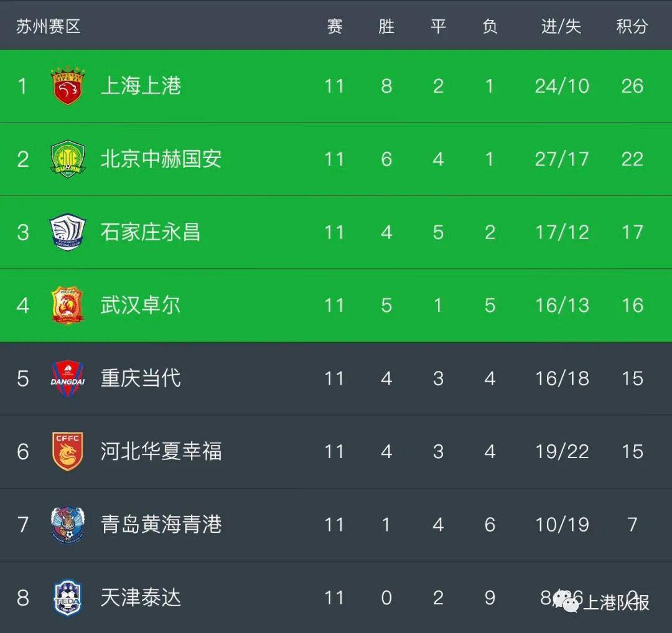Tap the Hebei CFFC crest icon
The width and height of the screenshot is (672, 633).
tap(68, 451)
